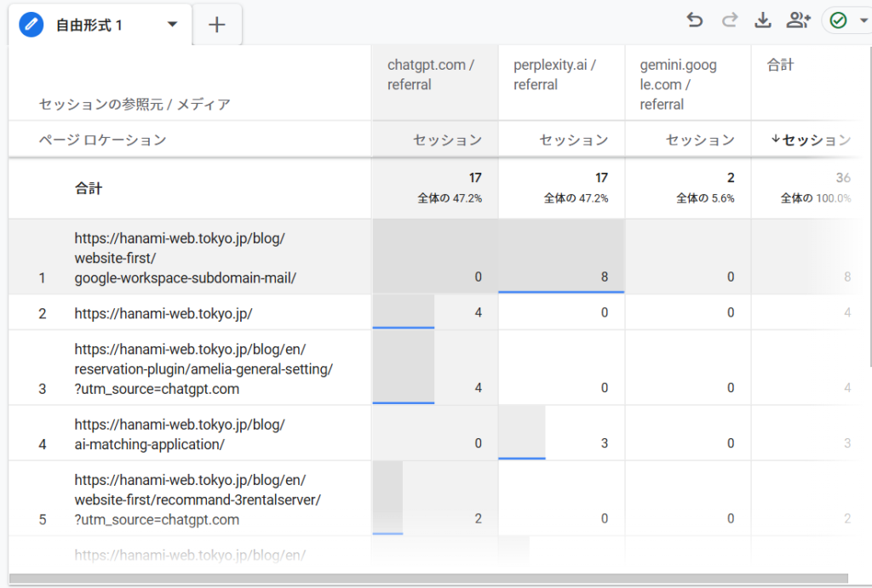Image resolution: width=872 pixels, height=588 pixels.
Task: Click the blue pencil edit icon
Action: (x=32, y=25)
